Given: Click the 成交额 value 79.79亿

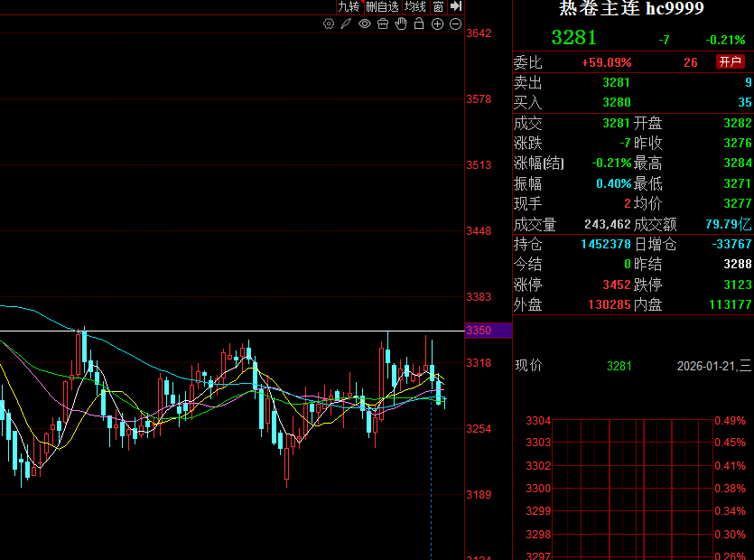Looking at the screenshot, I should [x=729, y=224].
